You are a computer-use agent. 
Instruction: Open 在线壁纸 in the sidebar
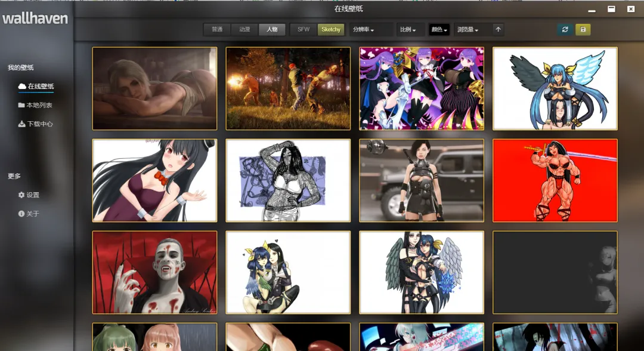(36, 87)
